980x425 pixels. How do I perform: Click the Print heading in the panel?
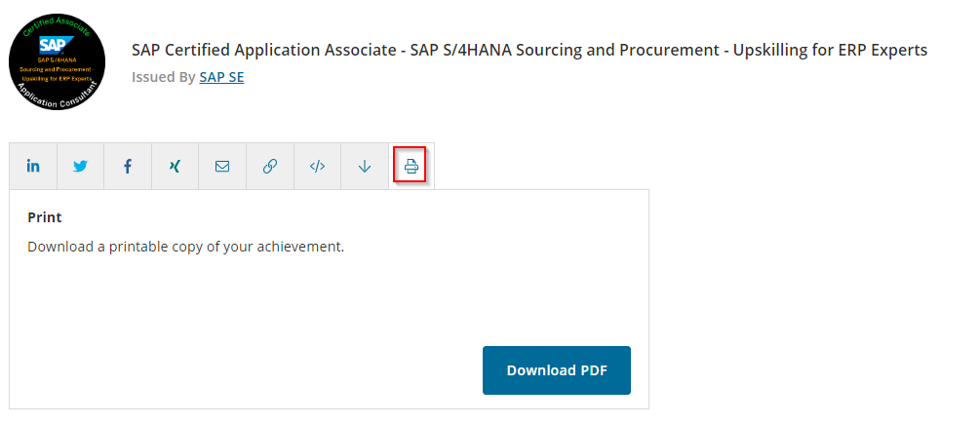coord(45,217)
